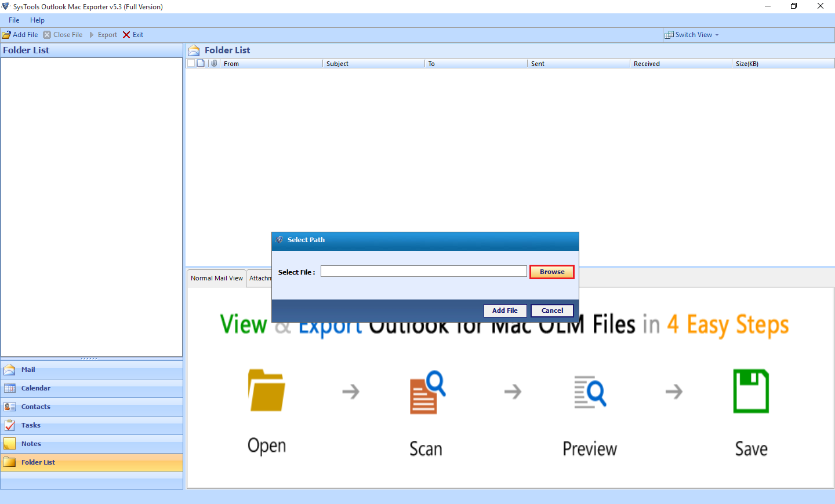The height and width of the screenshot is (504, 835).
Task: Click the Scan document magnifier graphic
Action: 428,392
